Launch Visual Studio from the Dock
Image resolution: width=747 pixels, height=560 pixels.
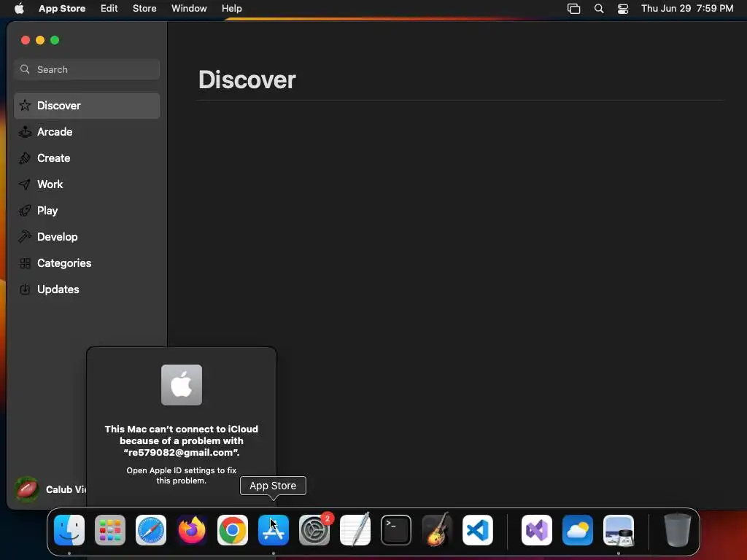click(537, 530)
